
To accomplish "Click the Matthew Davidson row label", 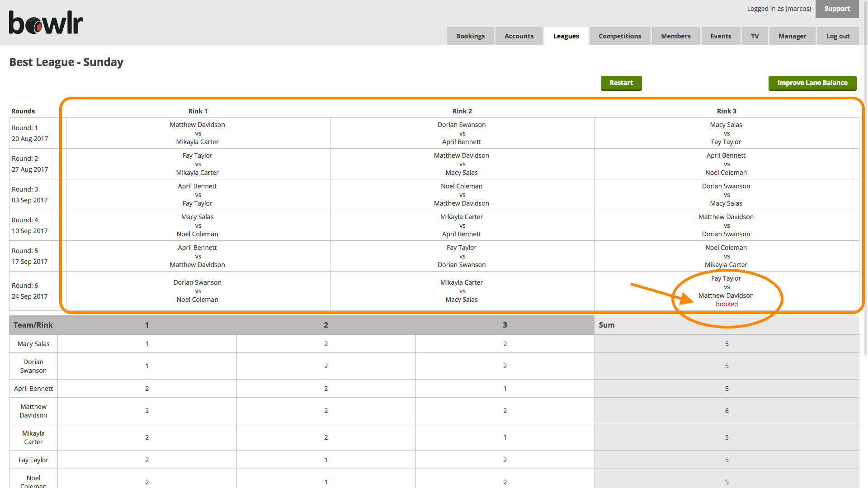I will 33,411.
